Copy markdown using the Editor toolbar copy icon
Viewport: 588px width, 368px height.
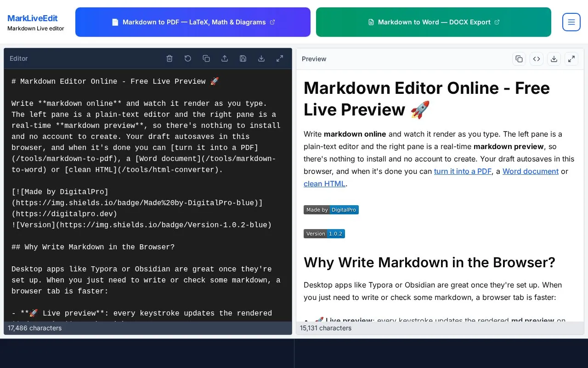click(x=206, y=58)
